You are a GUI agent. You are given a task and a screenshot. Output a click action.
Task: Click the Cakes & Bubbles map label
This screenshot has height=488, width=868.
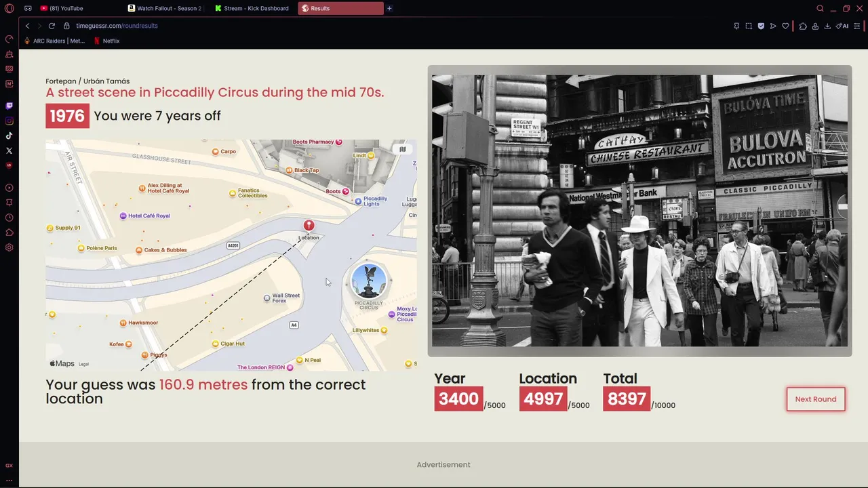tap(161, 250)
